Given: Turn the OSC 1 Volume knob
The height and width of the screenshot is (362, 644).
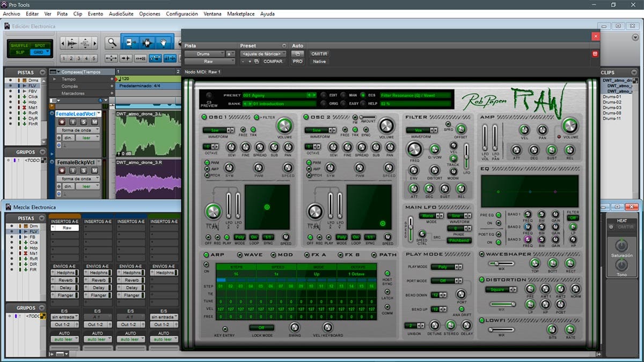Looking at the screenshot, I should click(x=284, y=126).
